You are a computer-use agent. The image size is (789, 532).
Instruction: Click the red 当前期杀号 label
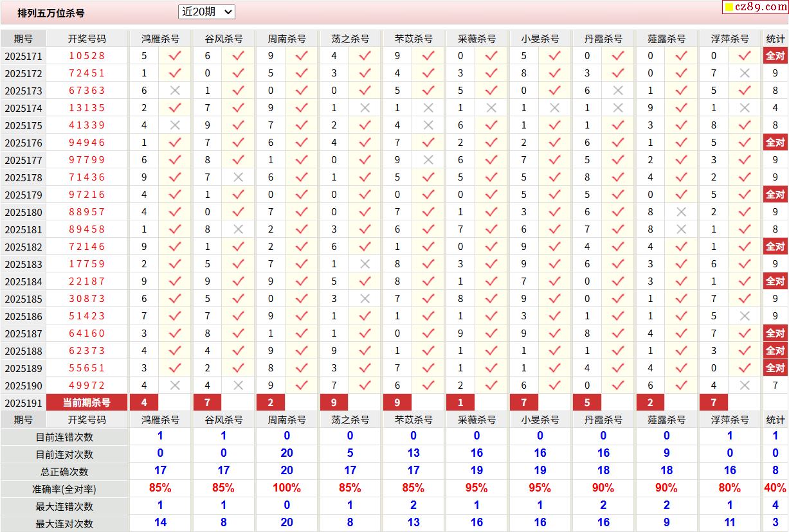coord(87,403)
